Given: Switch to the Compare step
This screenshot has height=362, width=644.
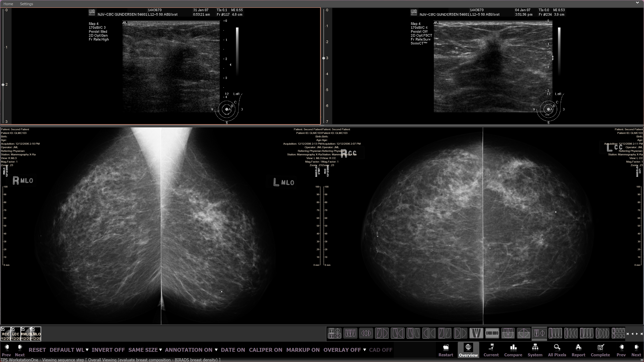Looking at the screenshot, I should coord(513,350).
